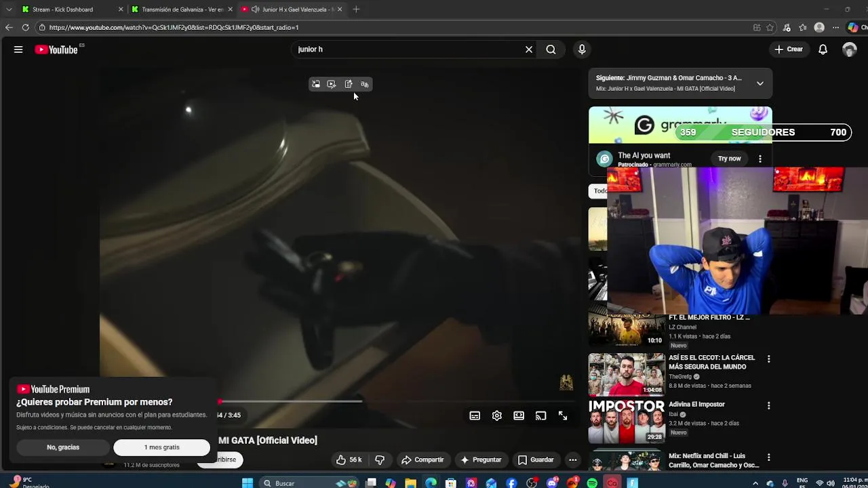Screen dimensions: 868x488
Task: Open more actions ellipsis under video
Action: point(572,460)
